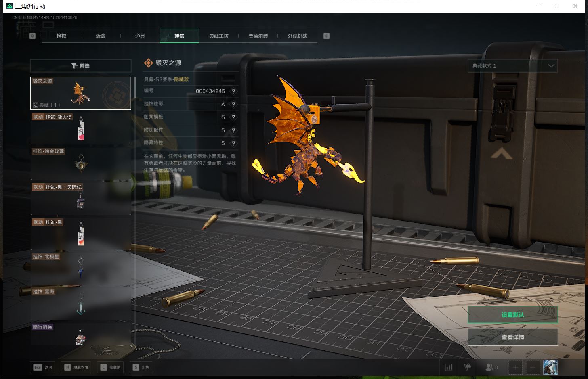This screenshot has height=379, width=588.
Task: Click the player avatar in bottom right
Action: 550,367
